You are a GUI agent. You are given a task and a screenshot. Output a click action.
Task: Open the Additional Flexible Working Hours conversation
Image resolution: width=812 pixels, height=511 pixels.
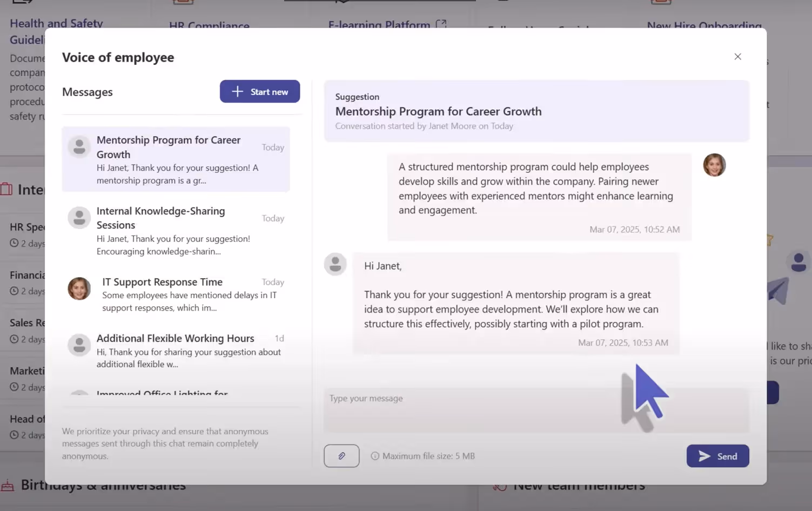coord(176,351)
